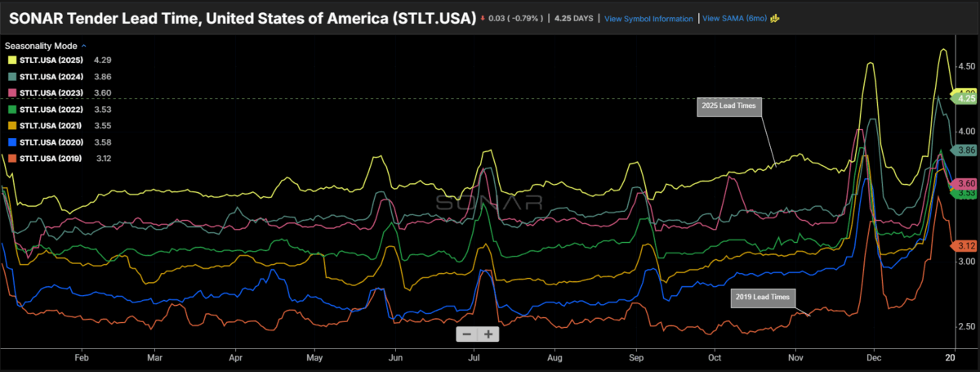Toggle the STLT.USA (2024) series label
980x372 pixels.
click(52, 77)
